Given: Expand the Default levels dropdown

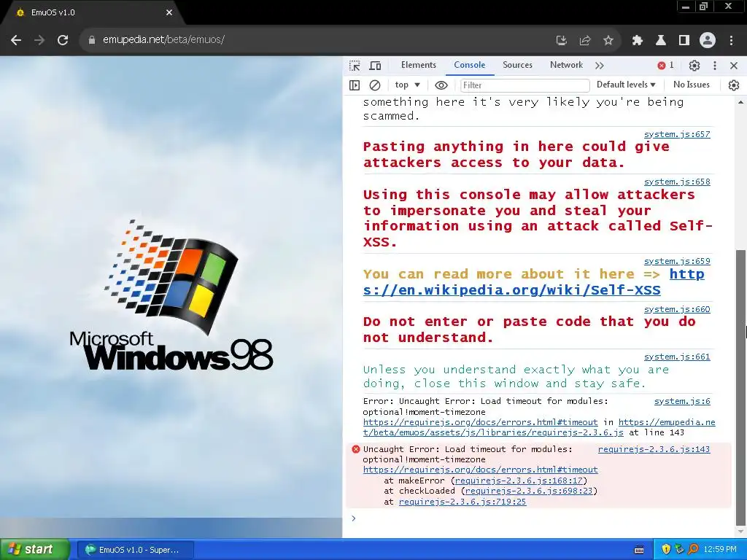Looking at the screenshot, I should [626, 85].
